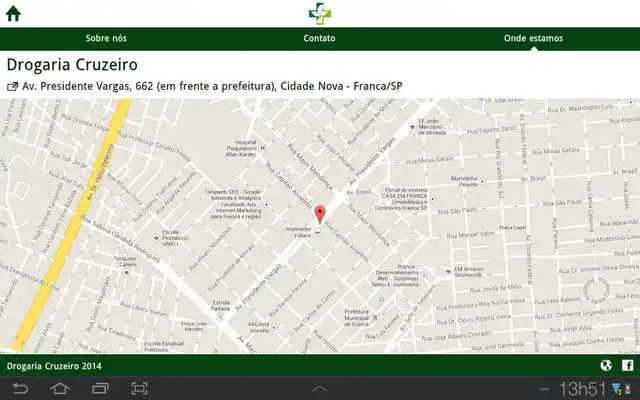Tap the green home icon
This screenshot has width=640, height=400.
point(13,13)
